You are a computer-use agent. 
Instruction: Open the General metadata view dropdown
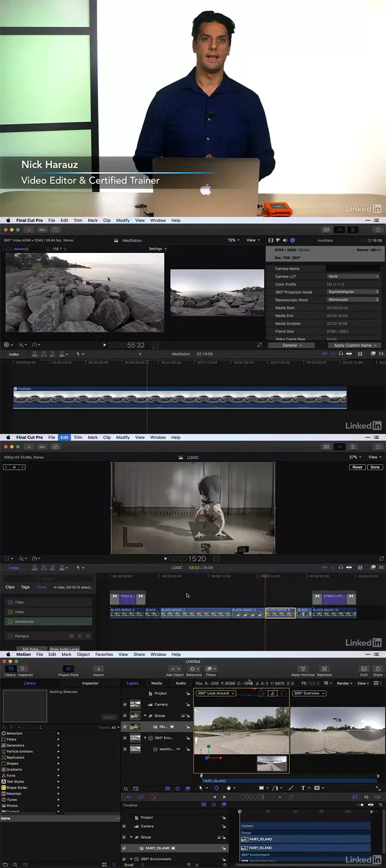[292, 346]
